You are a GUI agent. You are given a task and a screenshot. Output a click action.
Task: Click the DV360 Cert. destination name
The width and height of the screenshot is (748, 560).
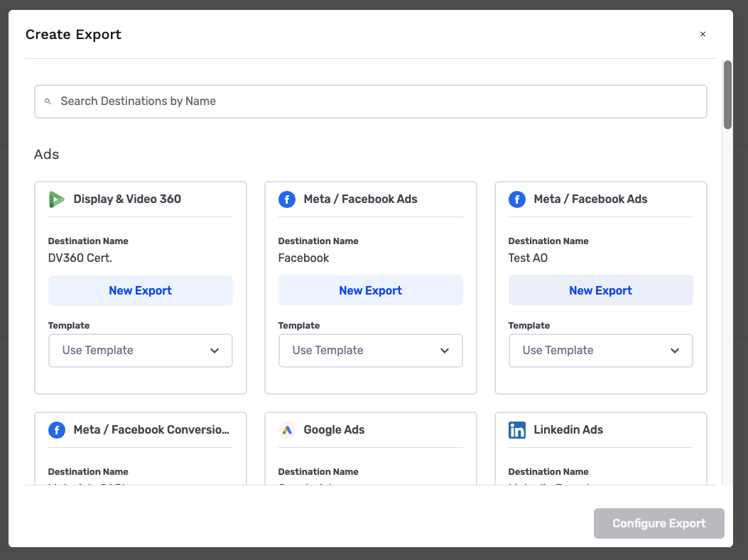pyautogui.click(x=80, y=258)
